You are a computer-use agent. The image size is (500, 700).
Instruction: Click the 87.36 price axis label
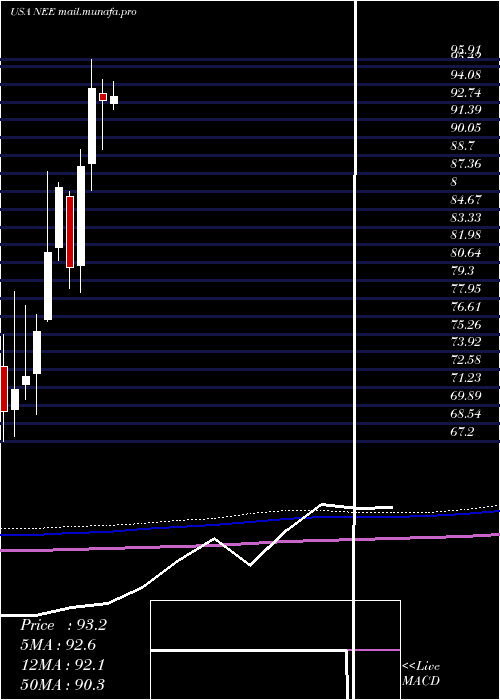click(x=466, y=164)
